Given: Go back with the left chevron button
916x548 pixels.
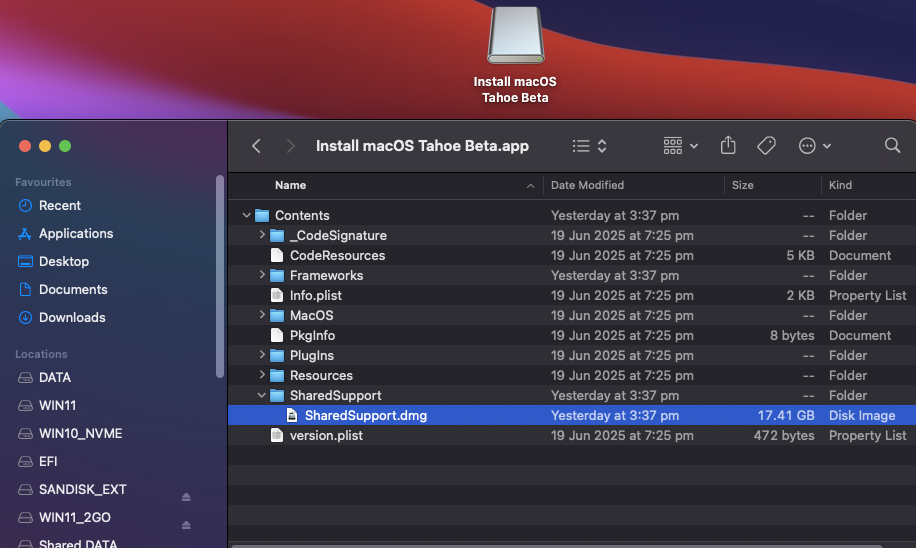Looking at the screenshot, I should (256, 146).
